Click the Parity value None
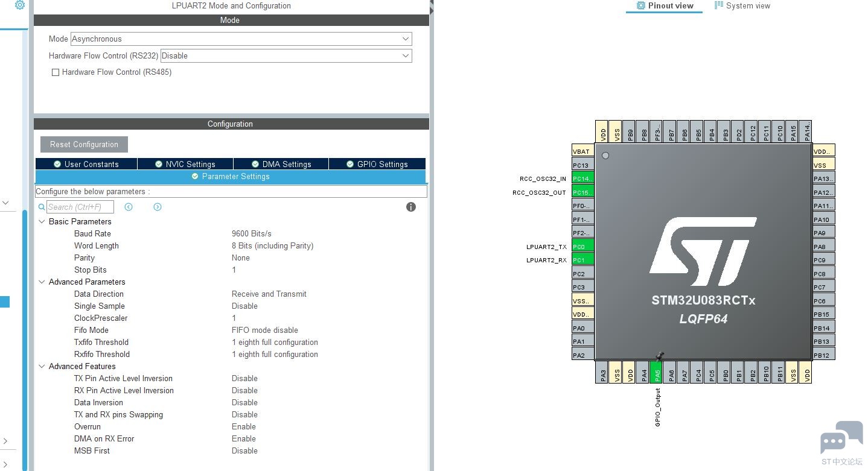 241,258
